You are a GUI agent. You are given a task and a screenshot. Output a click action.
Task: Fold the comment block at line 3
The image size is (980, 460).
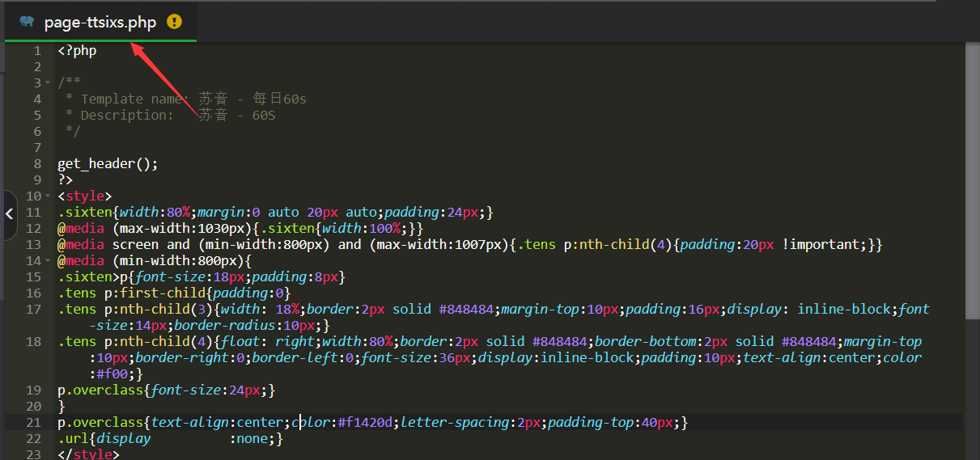click(49, 83)
